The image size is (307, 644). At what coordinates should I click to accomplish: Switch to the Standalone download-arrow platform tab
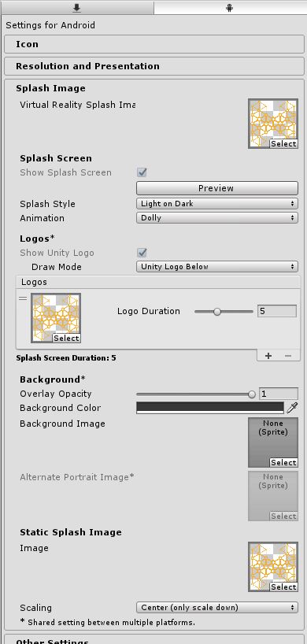pyautogui.click(x=77, y=7)
